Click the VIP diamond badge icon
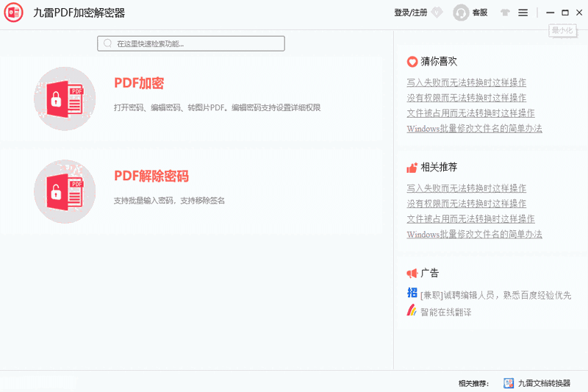Image resolution: width=588 pixels, height=392 pixels. [437, 13]
